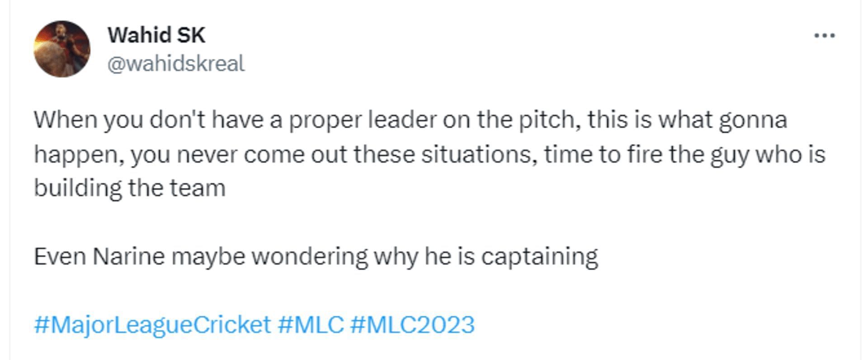
Task: Open the #MajorLeagueCricket hashtag
Action: coord(152,325)
